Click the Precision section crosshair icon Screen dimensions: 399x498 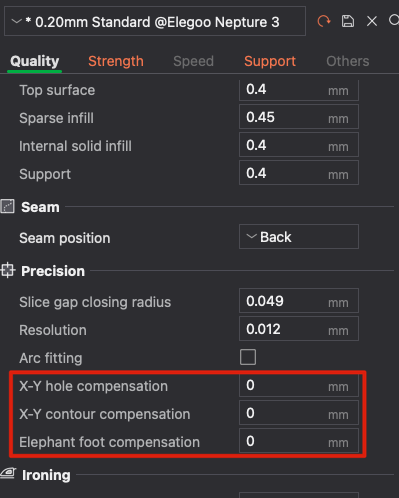click(8, 270)
